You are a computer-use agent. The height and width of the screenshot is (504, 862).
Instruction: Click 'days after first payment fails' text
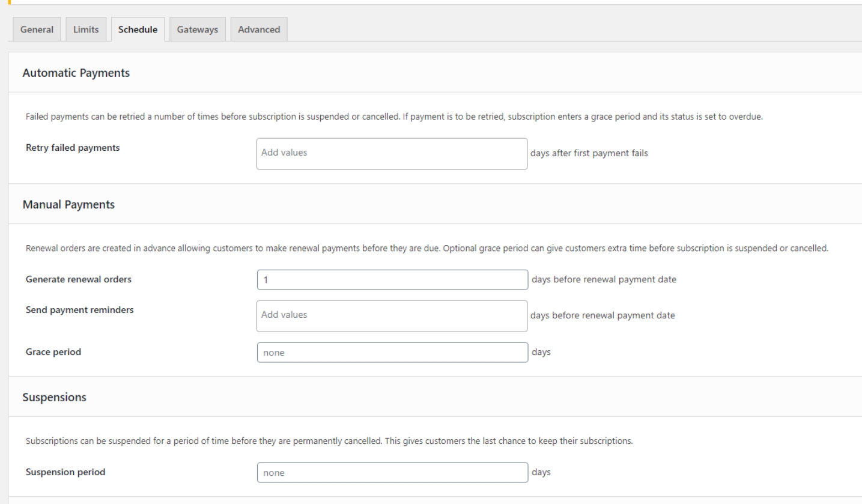click(x=589, y=153)
